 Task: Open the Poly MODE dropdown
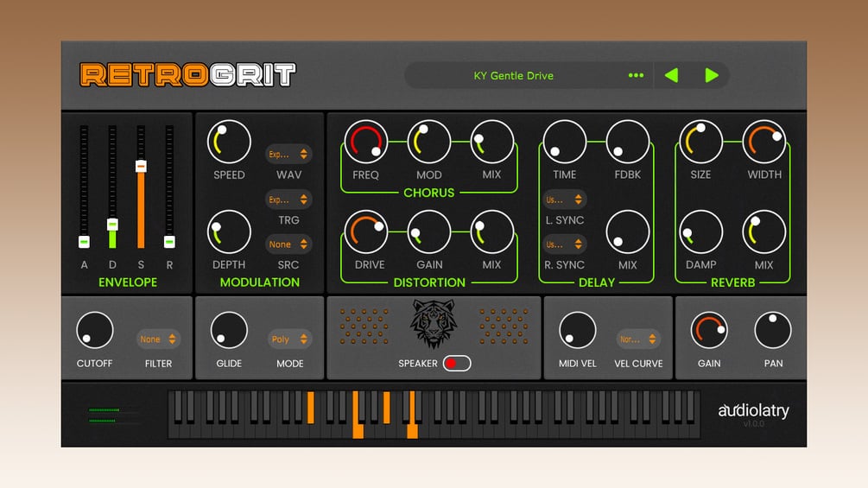289,339
